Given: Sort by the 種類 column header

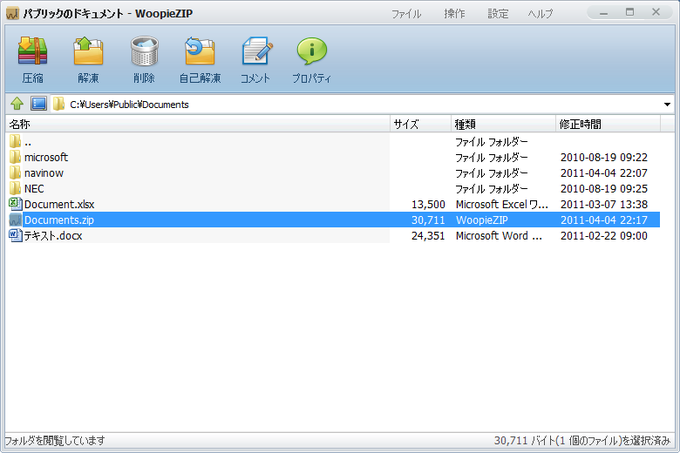Looking at the screenshot, I should [503, 124].
